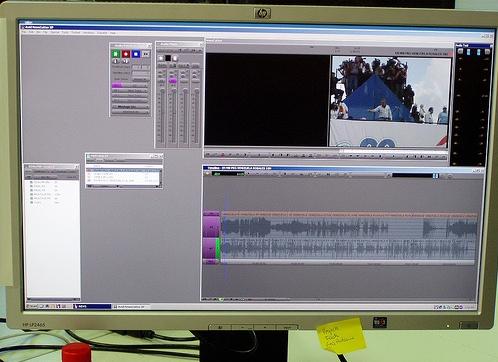498x362 pixels.
Task: Click the red record button
Action: click(x=126, y=54)
